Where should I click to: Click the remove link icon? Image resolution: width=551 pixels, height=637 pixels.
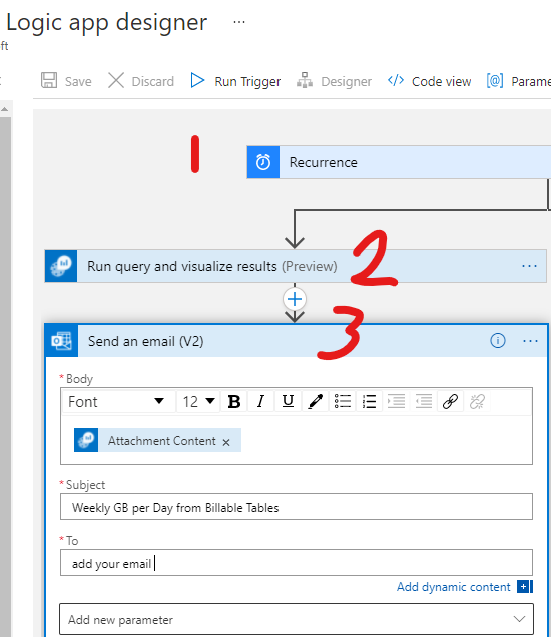[x=477, y=401]
